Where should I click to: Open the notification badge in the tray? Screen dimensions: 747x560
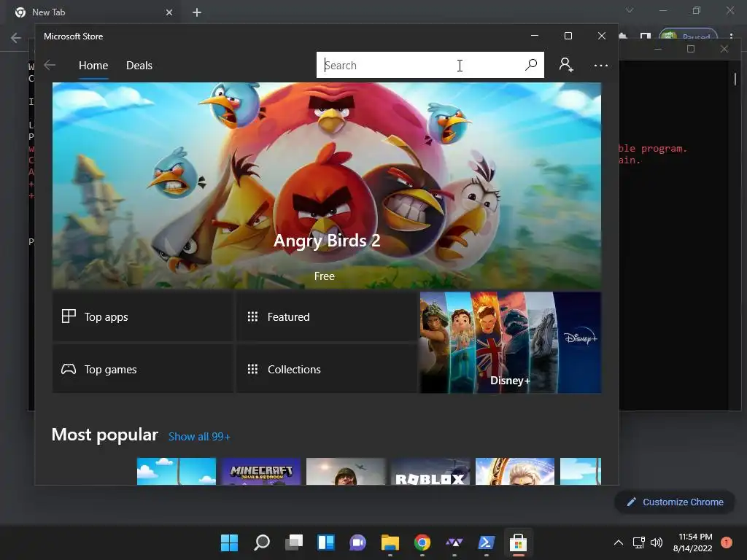pos(727,542)
